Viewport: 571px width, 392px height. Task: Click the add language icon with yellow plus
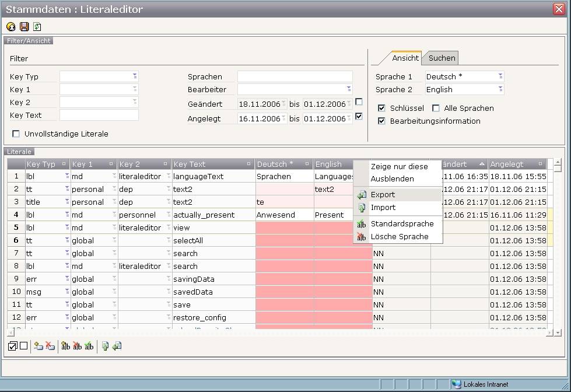[66, 346]
